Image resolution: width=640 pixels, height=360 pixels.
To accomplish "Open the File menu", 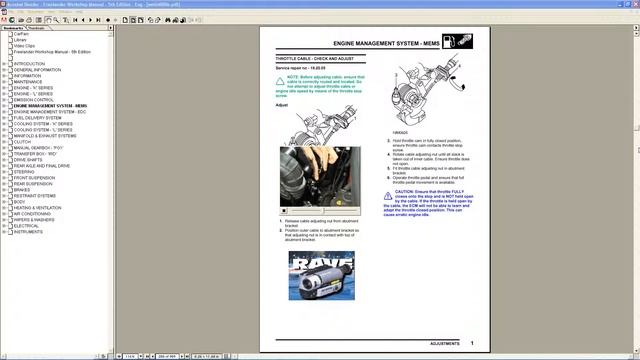I will coord(11,12).
